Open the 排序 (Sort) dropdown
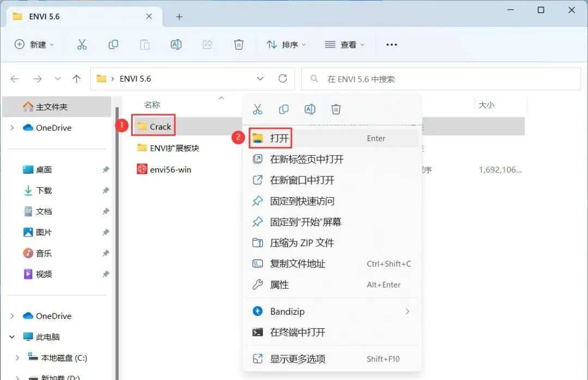The width and height of the screenshot is (588, 380). click(x=286, y=45)
